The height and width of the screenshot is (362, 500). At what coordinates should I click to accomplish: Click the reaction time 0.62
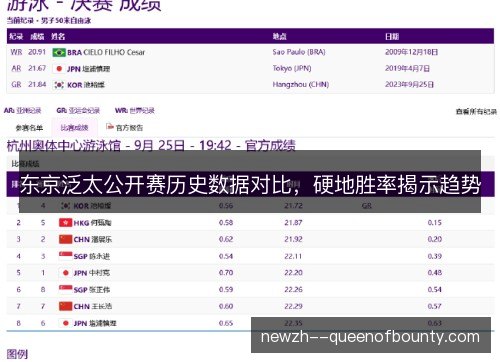click(226, 239)
